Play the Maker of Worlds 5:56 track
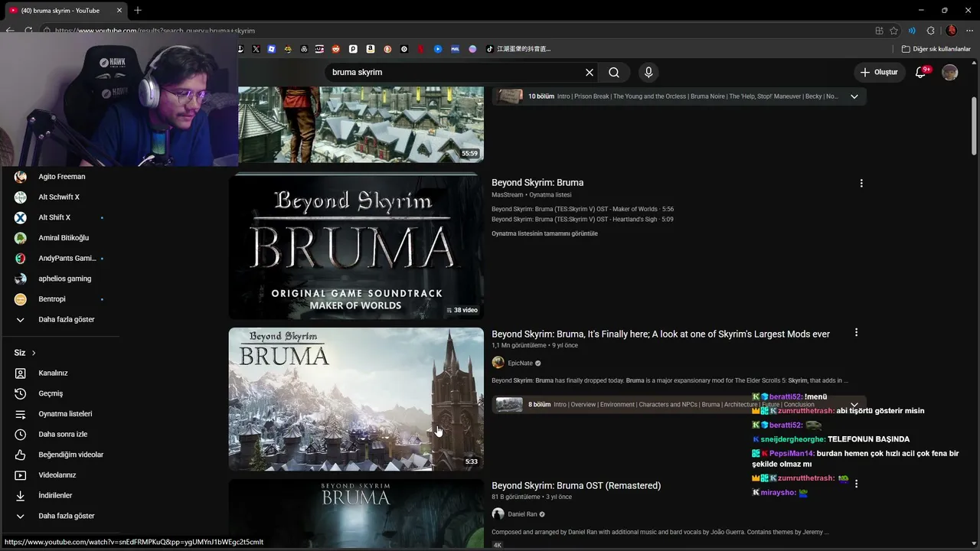980x551 pixels. point(583,209)
